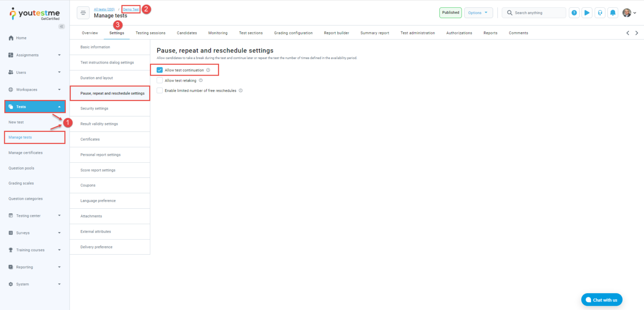Open the headset support icon
644x310 pixels.
600,13
